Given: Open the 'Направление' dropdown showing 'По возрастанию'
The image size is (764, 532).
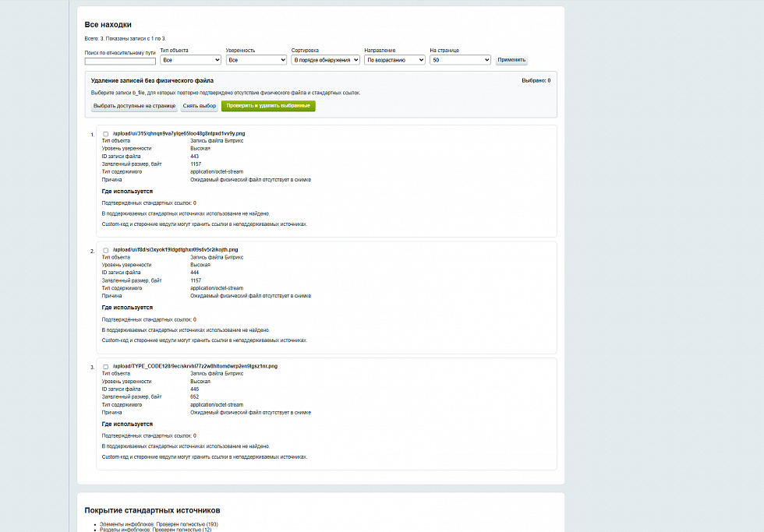Looking at the screenshot, I should (x=394, y=60).
